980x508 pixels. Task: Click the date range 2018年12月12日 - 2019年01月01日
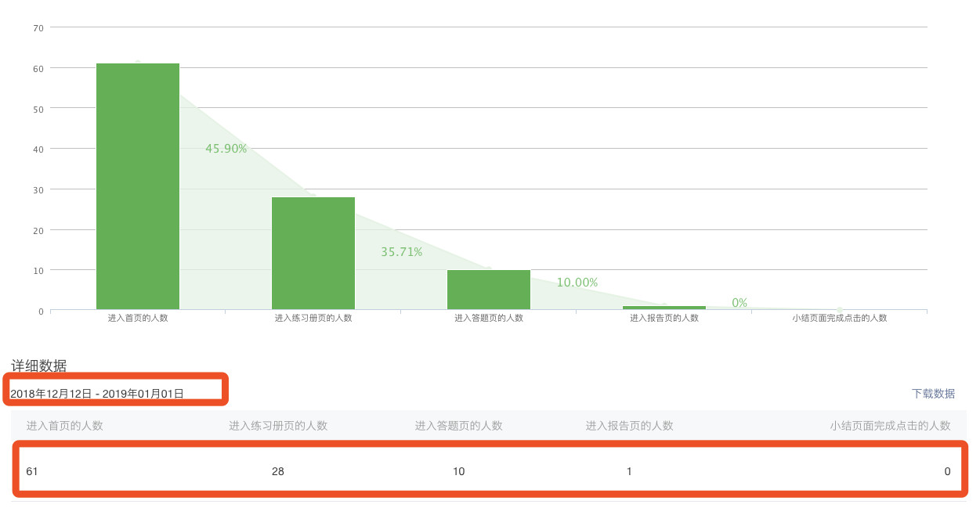coord(97,394)
